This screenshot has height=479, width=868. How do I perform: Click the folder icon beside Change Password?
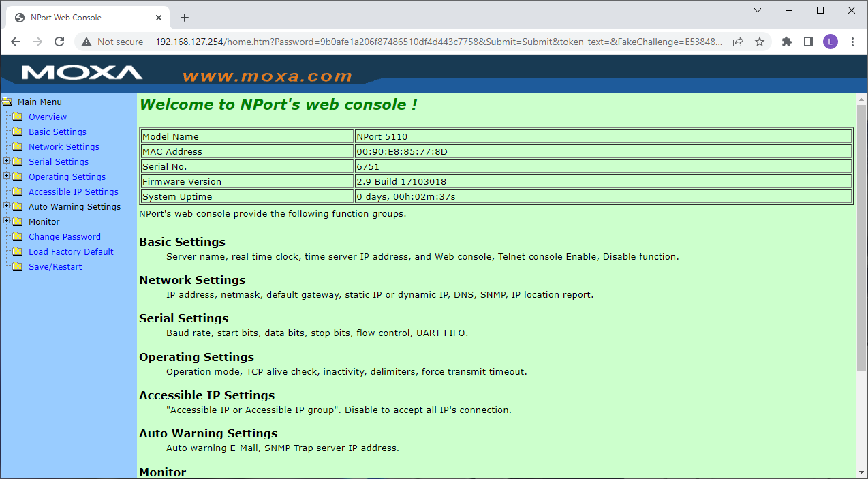click(x=18, y=237)
